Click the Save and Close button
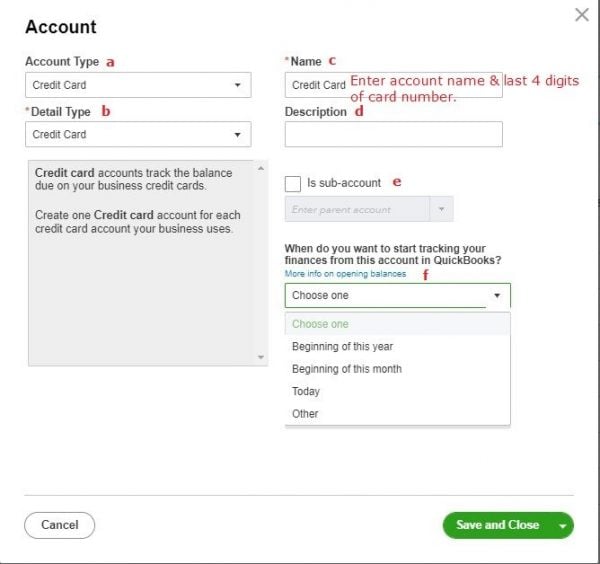The width and height of the screenshot is (600, 564). tap(497, 525)
